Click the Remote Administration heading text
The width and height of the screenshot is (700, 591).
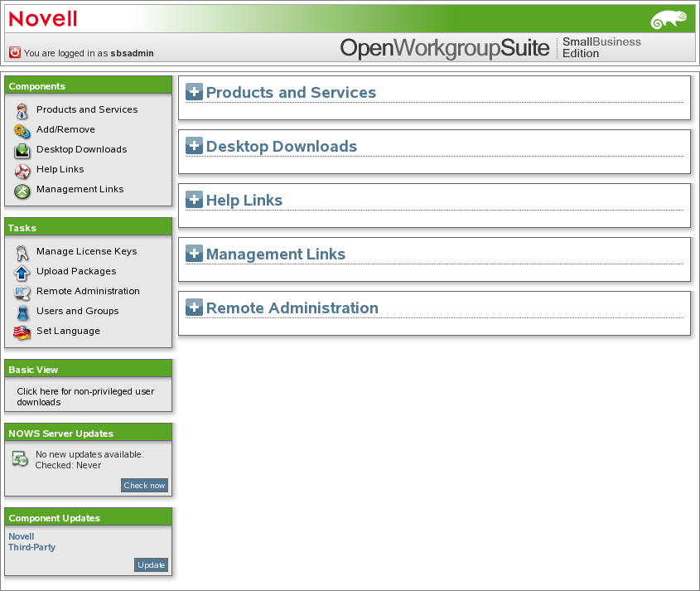(292, 308)
